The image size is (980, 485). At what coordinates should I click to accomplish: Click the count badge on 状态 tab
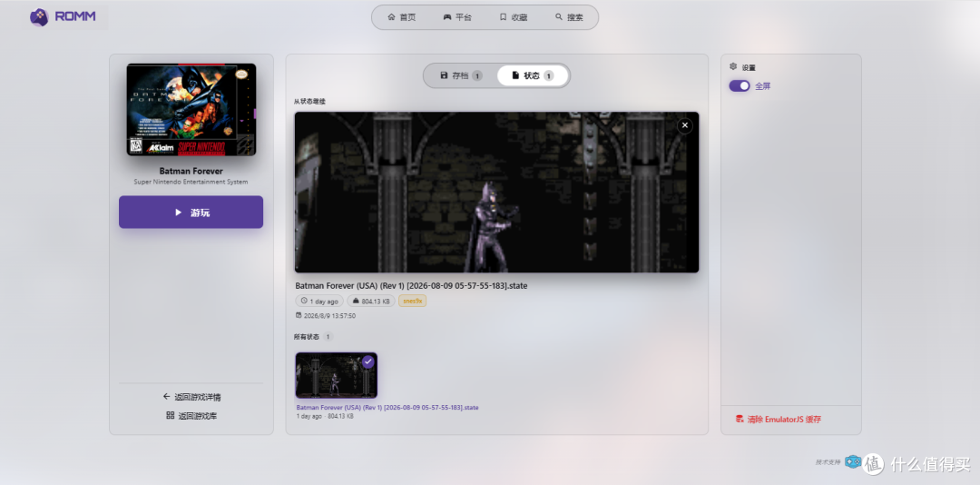pos(548,75)
